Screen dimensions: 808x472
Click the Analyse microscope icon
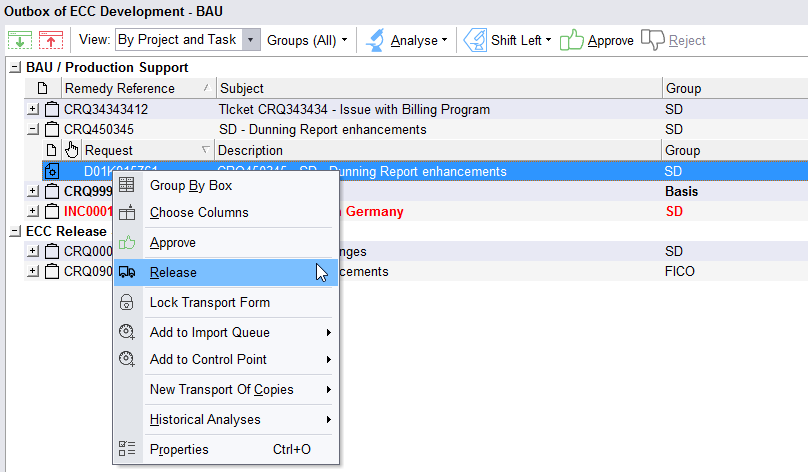click(x=375, y=40)
